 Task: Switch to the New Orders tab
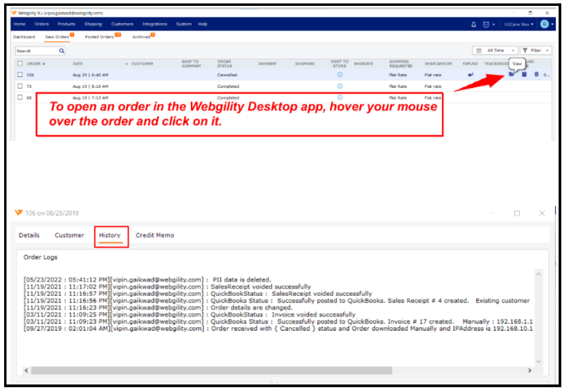(x=57, y=37)
